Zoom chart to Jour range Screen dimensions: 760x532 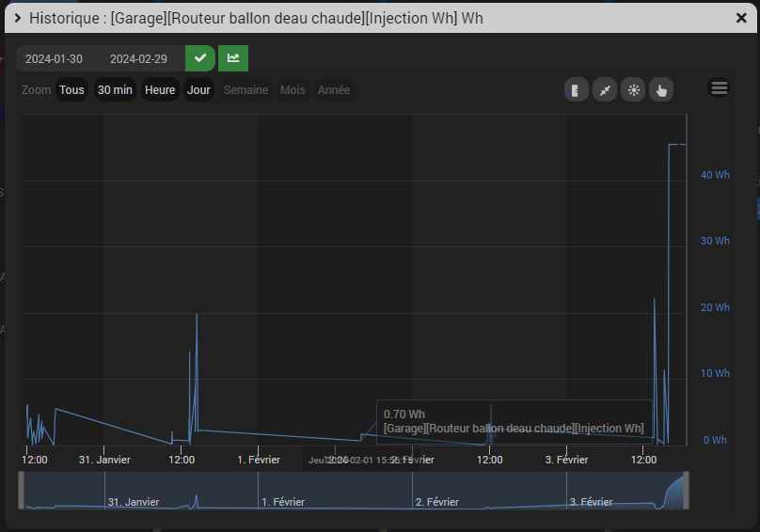(x=198, y=90)
